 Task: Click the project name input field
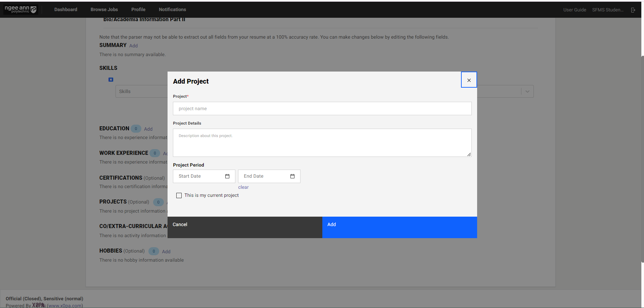322,108
